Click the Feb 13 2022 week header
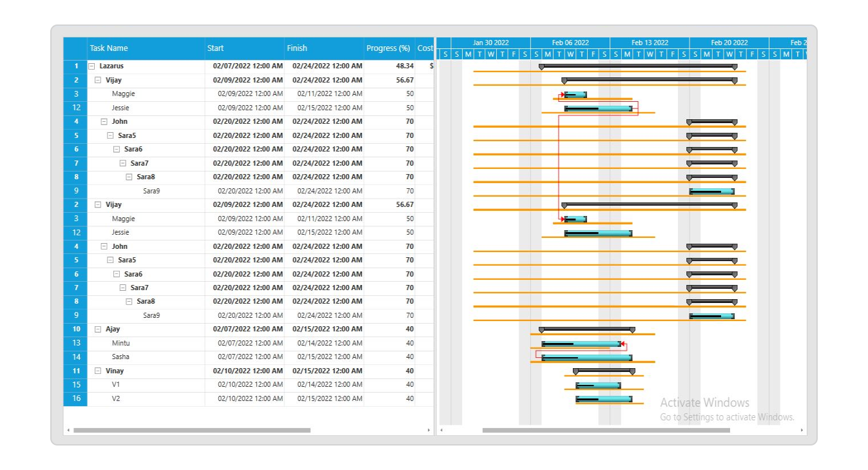Image resolution: width=868 pixels, height=470 pixels. [x=650, y=43]
